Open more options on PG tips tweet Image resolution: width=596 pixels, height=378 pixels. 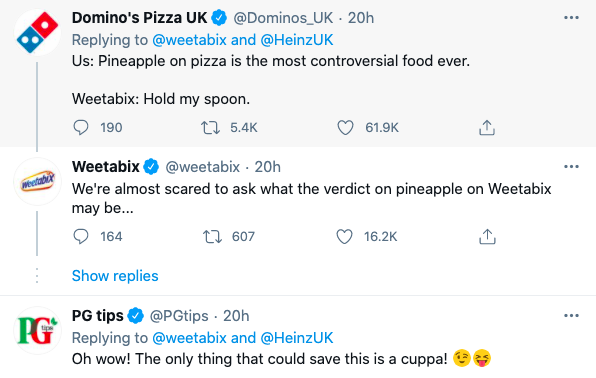click(x=571, y=316)
